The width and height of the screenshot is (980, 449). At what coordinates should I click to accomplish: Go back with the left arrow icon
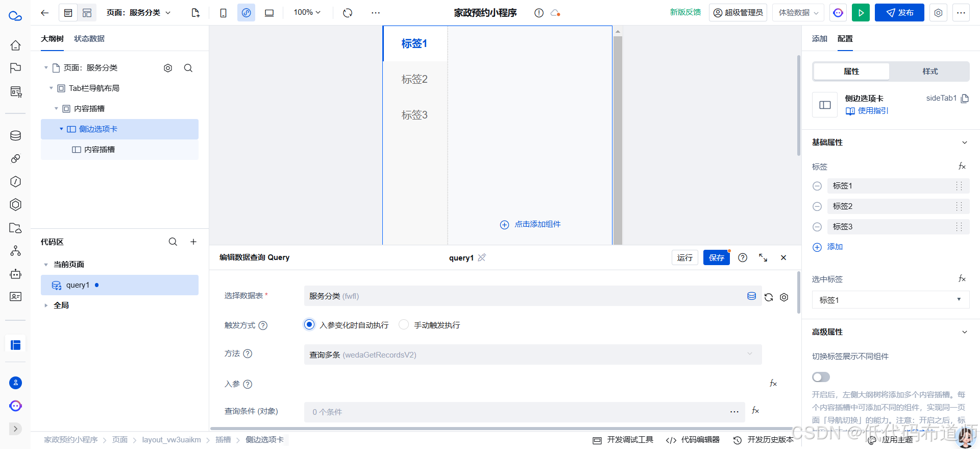click(45, 13)
